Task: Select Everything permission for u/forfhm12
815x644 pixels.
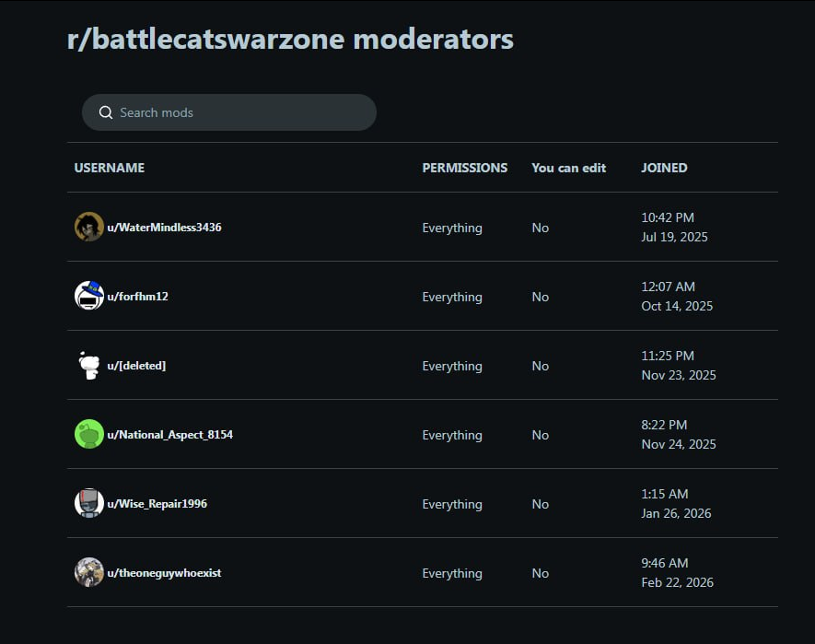Action: pyautogui.click(x=452, y=297)
